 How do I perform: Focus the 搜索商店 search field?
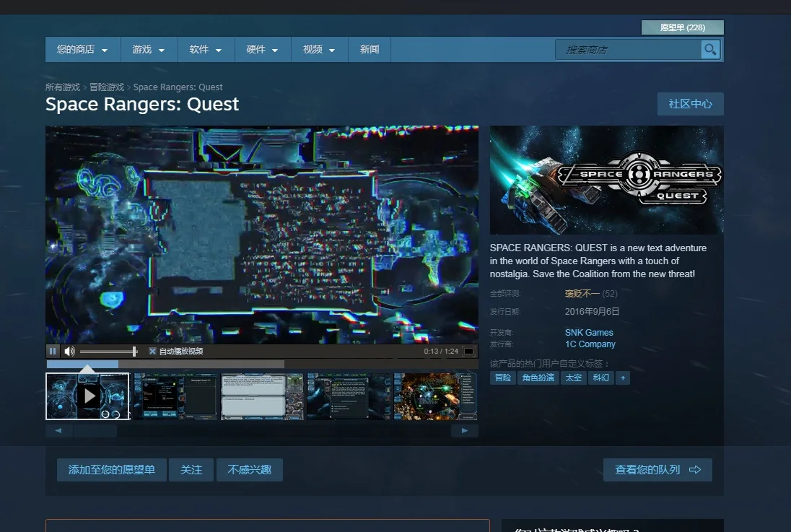point(628,50)
